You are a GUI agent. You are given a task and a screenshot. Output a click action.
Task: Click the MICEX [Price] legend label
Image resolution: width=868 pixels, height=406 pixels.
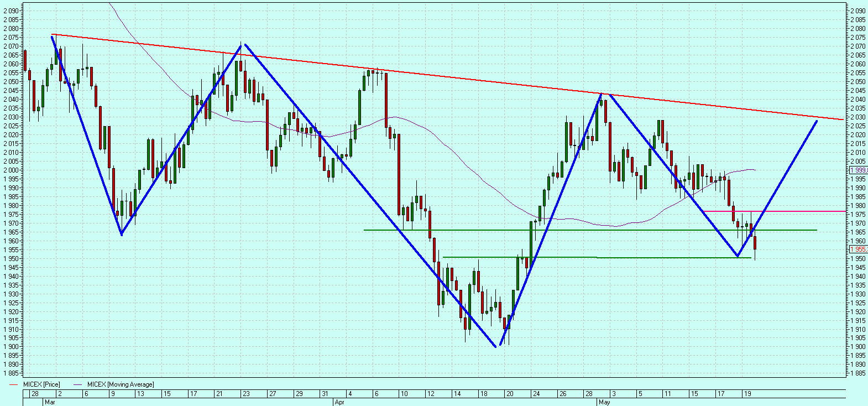pos(41,384)
